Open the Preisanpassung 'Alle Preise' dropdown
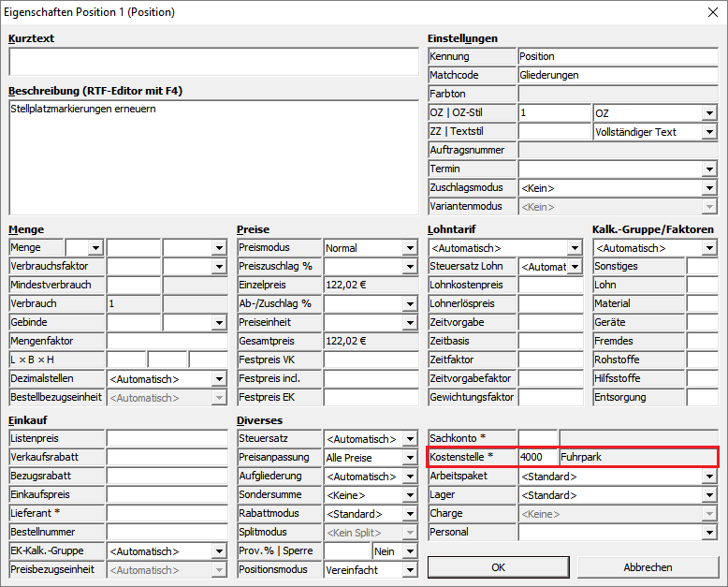This screenshot has height=587, width=728. click(409, 457)
